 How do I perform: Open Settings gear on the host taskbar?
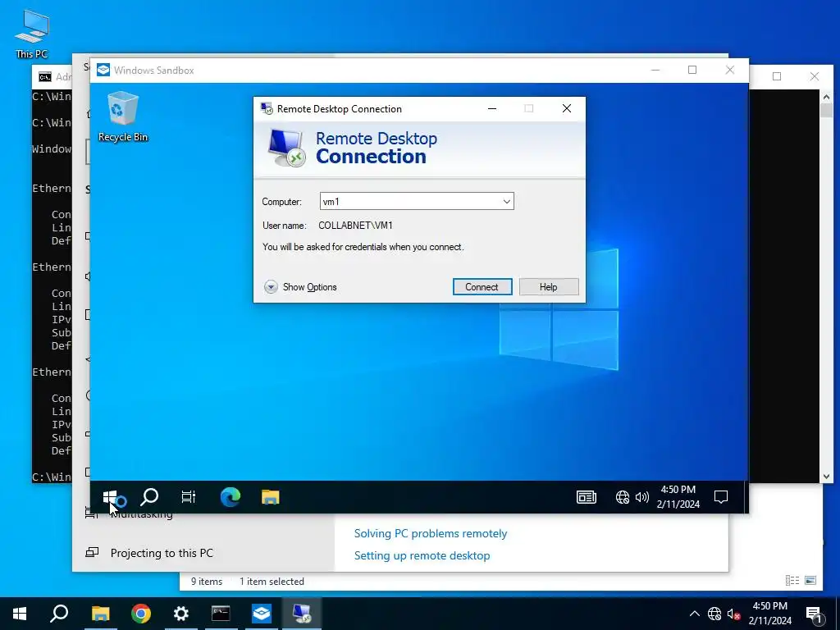point(181,614)
